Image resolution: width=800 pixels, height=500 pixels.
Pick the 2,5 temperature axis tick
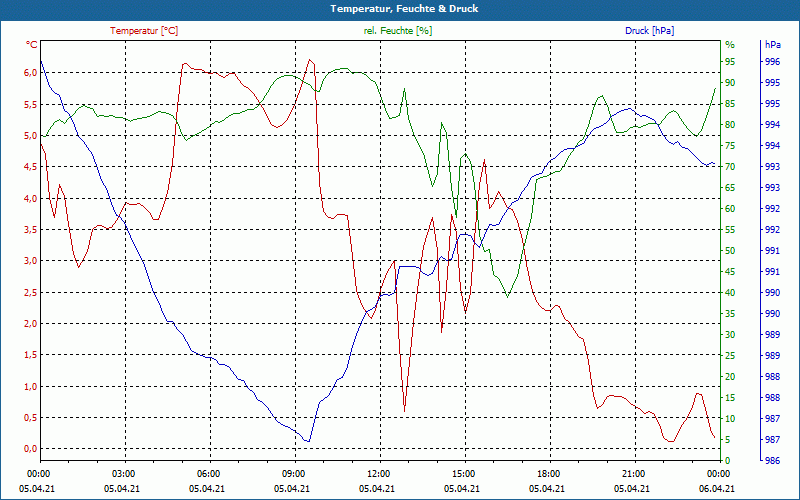point(31,292)
